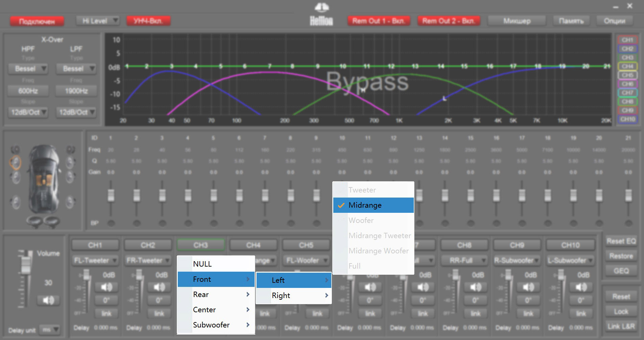Select Midrange in speaker type menu
This screenshot has height=340, width=644.
374,205
